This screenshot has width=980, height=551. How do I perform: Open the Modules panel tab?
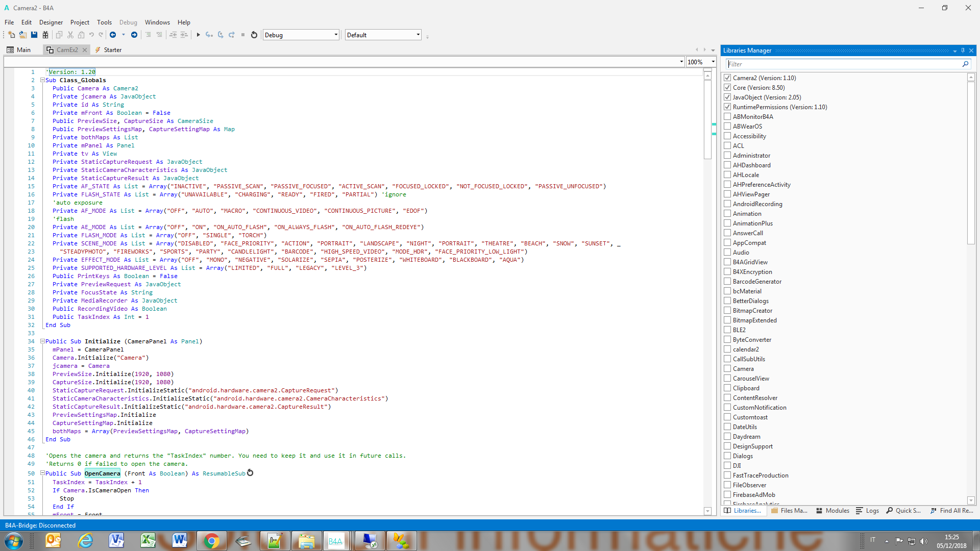832,511
